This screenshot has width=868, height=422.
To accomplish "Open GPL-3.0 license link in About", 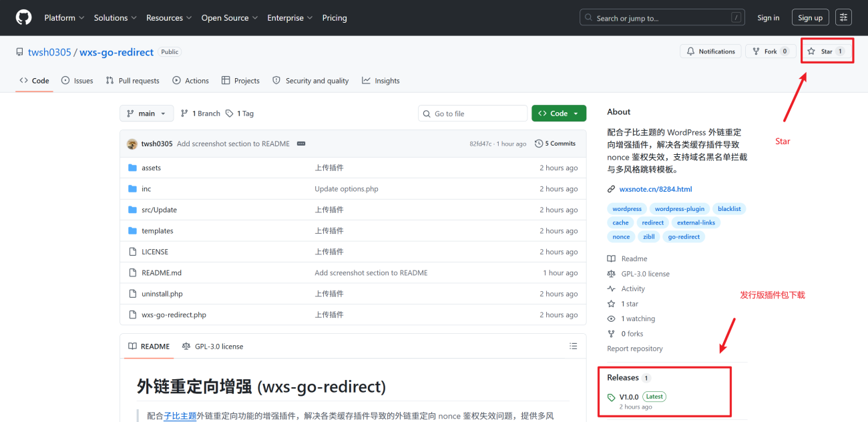I will (x=638, y=274).
